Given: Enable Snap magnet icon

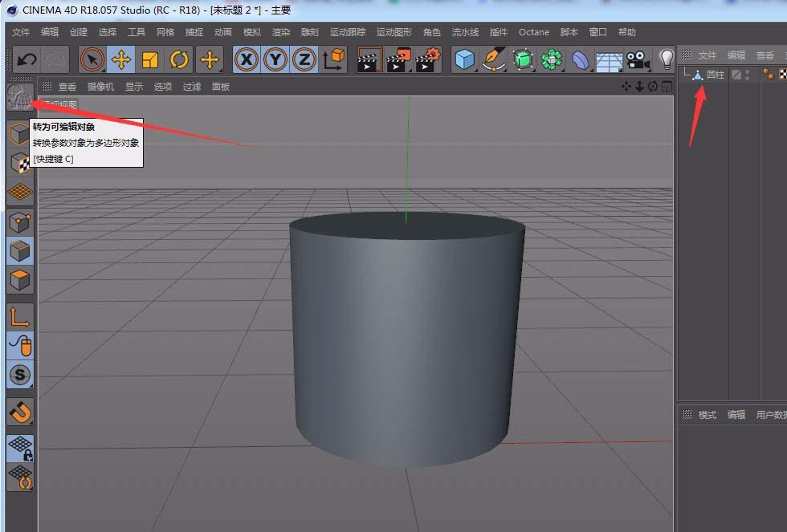Looking at the screenshot, I should pos(19,412).
